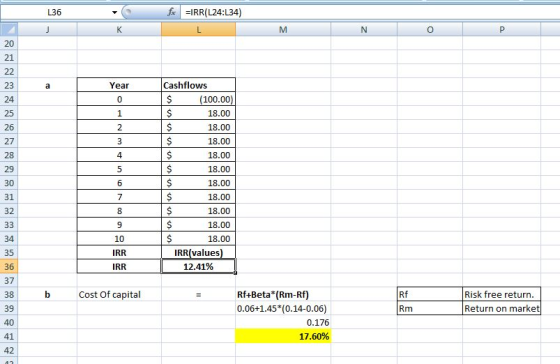Select row 23 header
This screenshot has width=560, height=364.
[x=9, y=85]
